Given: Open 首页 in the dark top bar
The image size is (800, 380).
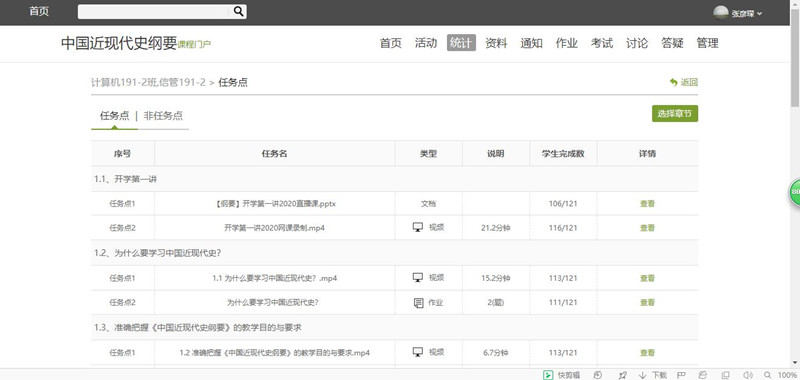Looking at the screenshot, I should [39, 12].
